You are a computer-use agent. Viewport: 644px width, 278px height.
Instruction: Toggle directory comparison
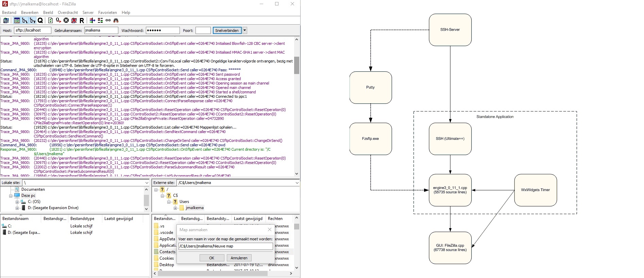pos(100,20)
